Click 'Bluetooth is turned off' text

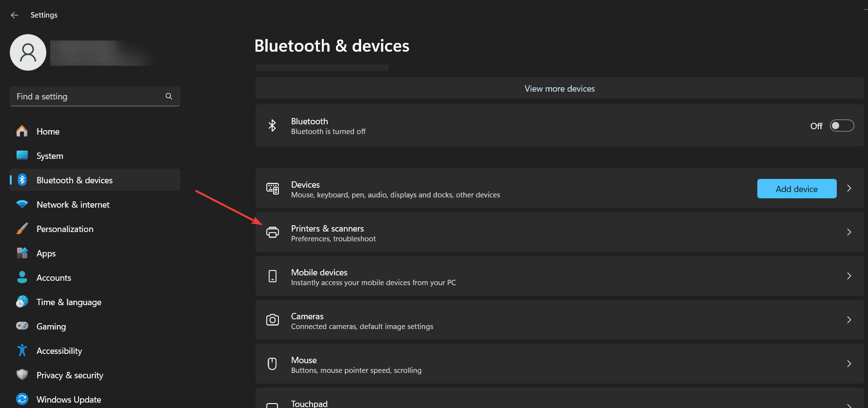(x=328, y=132)
